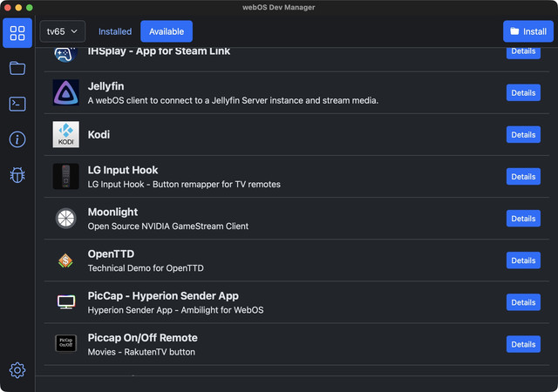Open the Debug bug icon in sidebar
558x392 pixels.
(x=17, y=175)
